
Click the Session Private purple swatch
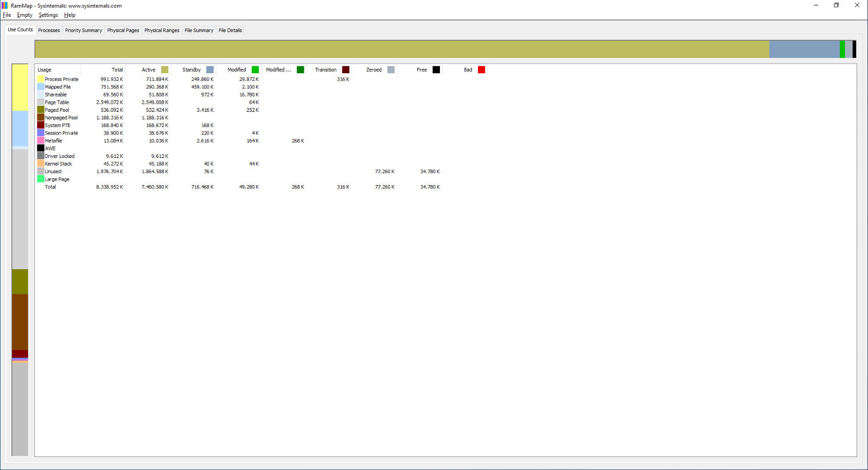coord(41,133)
